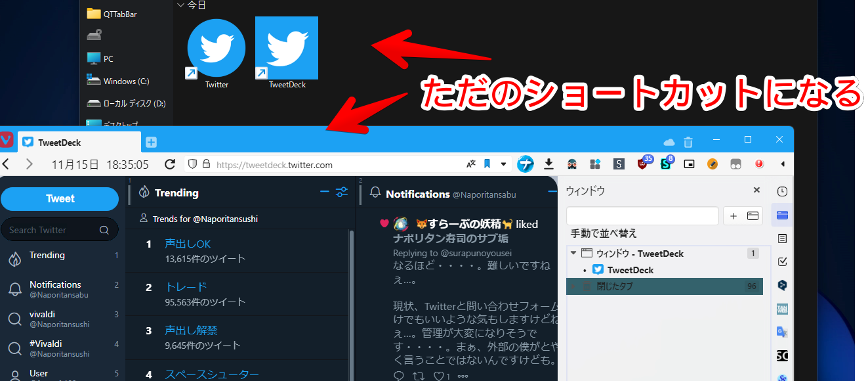Toggle the Window panel icon in sidebar
Screen dimensions: 868x381
(x=782, y=215)
